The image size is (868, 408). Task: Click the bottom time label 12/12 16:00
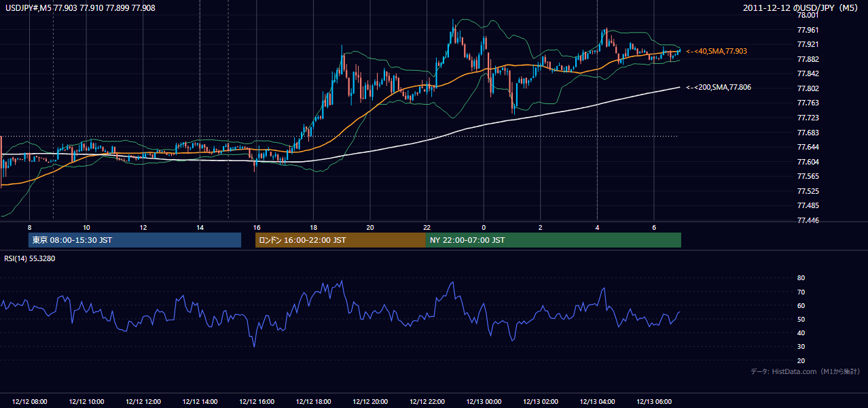pos(257,402)
